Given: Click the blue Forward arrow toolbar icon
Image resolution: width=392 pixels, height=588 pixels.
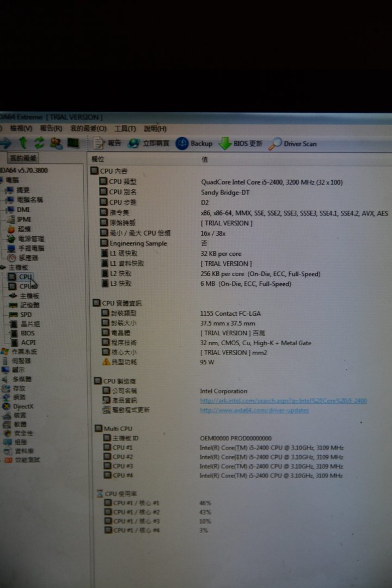Looking at the screenshot, I should (x=5, y=143).
